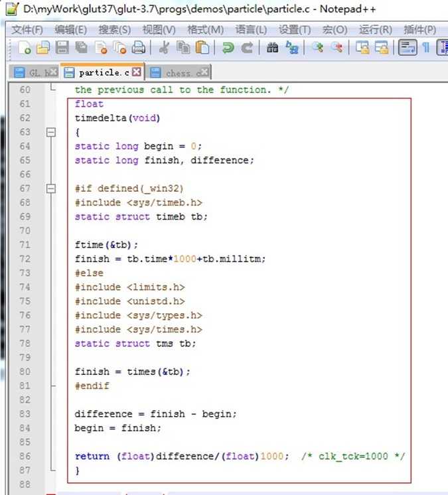Open the 设置(T) menu
This screenshot has width=448, height=495.
[x=295, y=30]
